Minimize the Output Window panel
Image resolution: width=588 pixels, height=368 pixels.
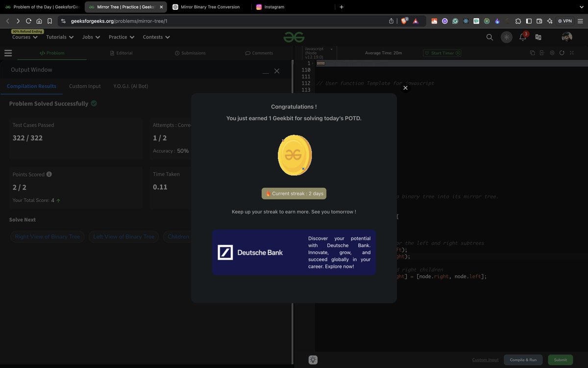click(265, 71)
